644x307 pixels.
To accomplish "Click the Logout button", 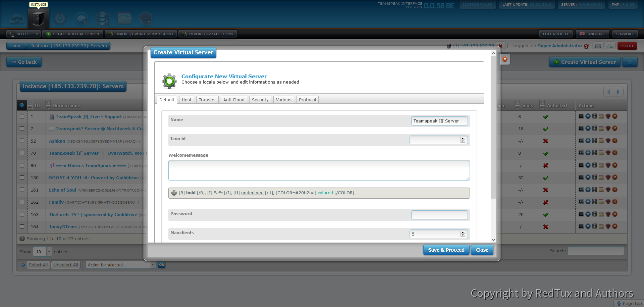I will pyautogui.click(x=627, y=46).
